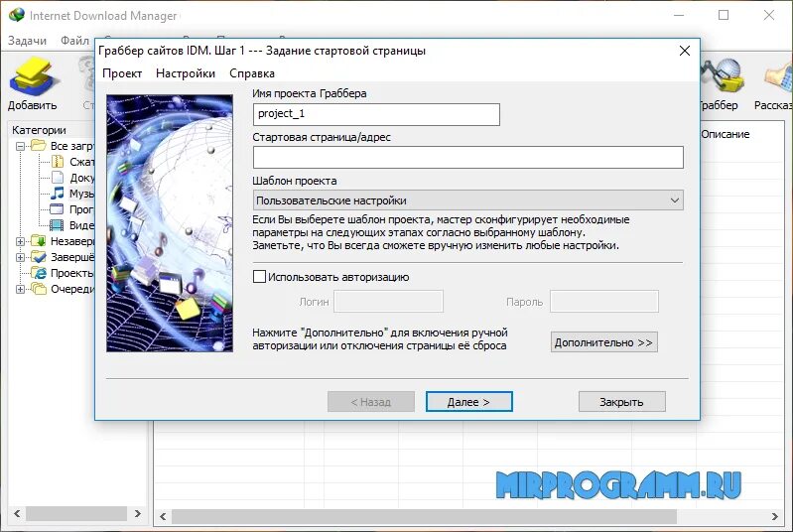
Task: Click the 'Закрыть' button
Action: pos(621,402)
